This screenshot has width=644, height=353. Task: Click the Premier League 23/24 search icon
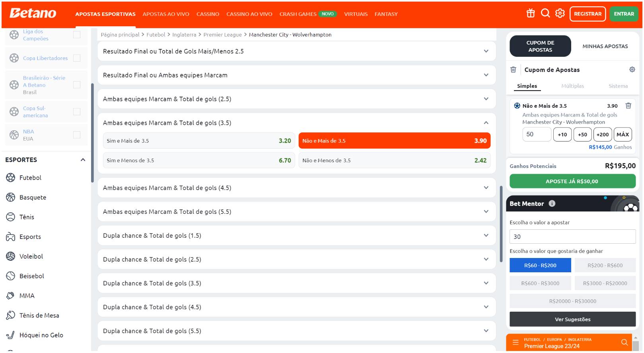[625, 343]
